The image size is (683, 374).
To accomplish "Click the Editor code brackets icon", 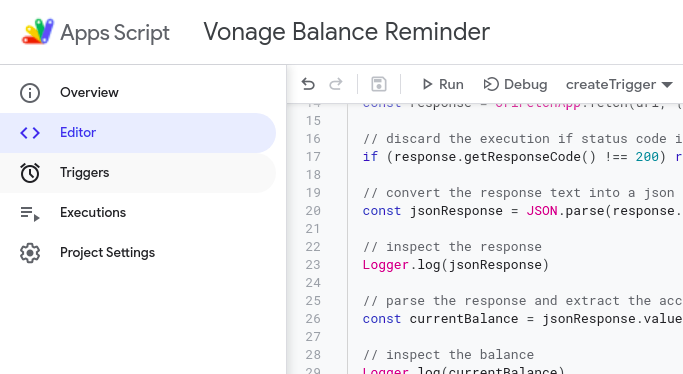I will 30,133.
